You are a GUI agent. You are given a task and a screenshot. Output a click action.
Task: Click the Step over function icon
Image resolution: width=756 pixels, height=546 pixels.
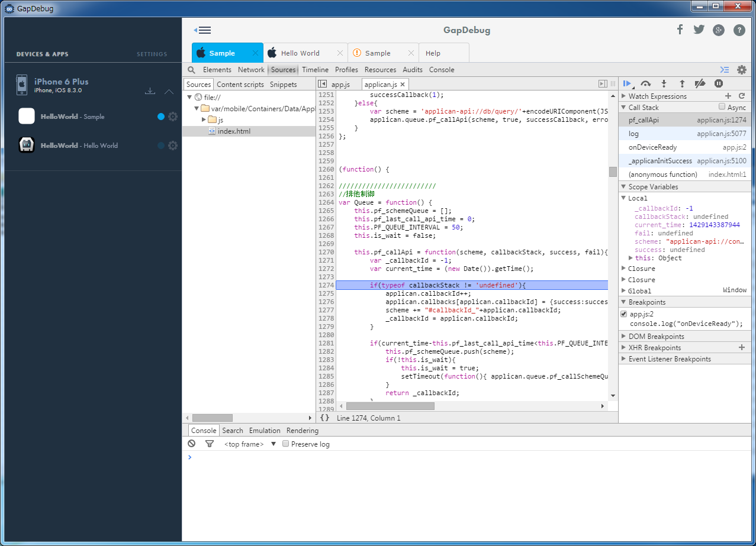[x=646, y=84]
